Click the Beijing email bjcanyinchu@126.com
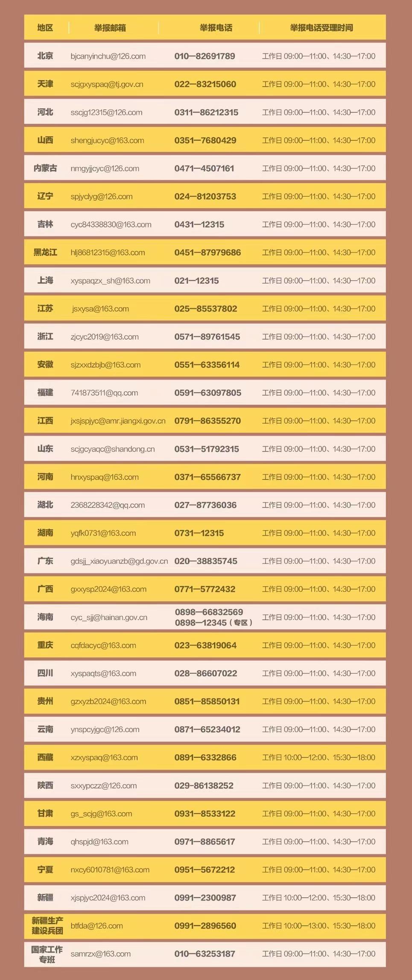The height and width of the screenshot is (980, 412). point(108,56)
